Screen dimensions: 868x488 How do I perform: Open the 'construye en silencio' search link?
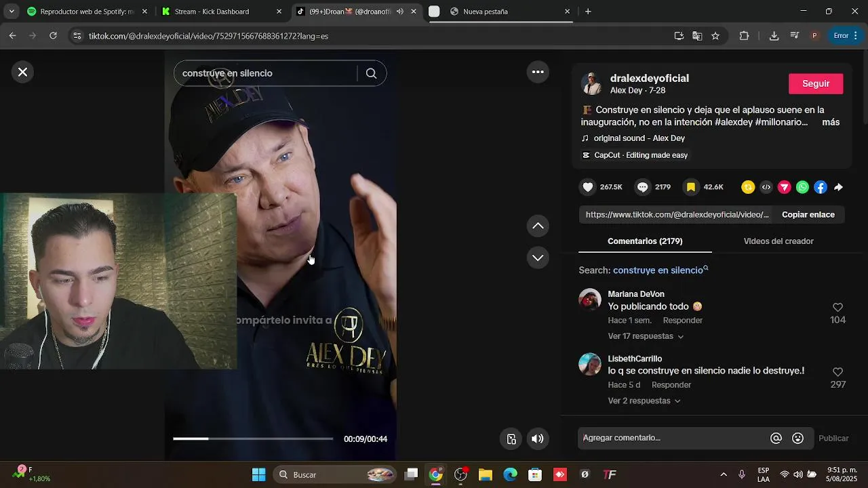pyautogui.click(x=660, y=270)
